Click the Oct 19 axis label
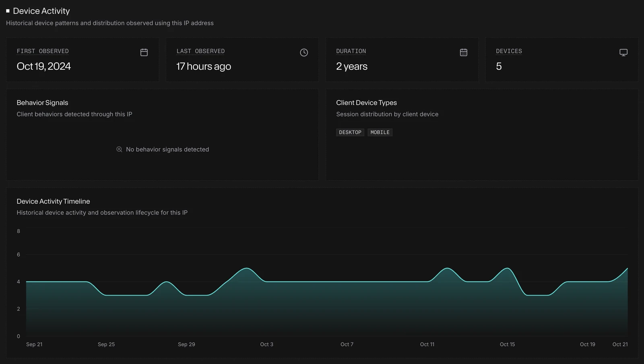Screen dimensions: 644x364 point(587,344)
